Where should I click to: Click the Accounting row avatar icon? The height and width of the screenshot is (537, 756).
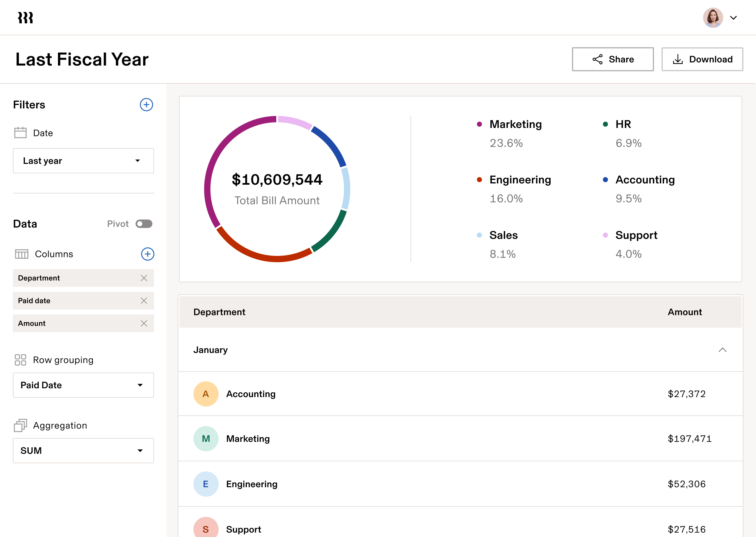[x=205, y=394]
